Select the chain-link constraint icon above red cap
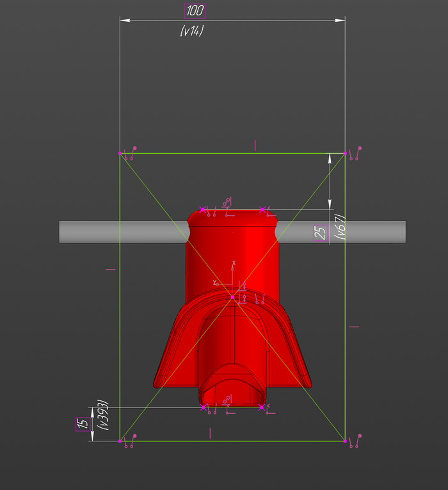Viewport: 448px width, 490px height. pos(226,203)
